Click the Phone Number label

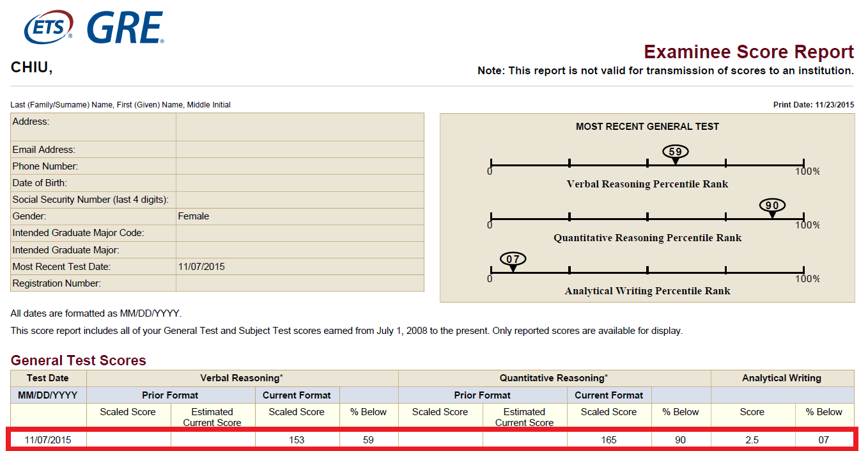[45, 166]
